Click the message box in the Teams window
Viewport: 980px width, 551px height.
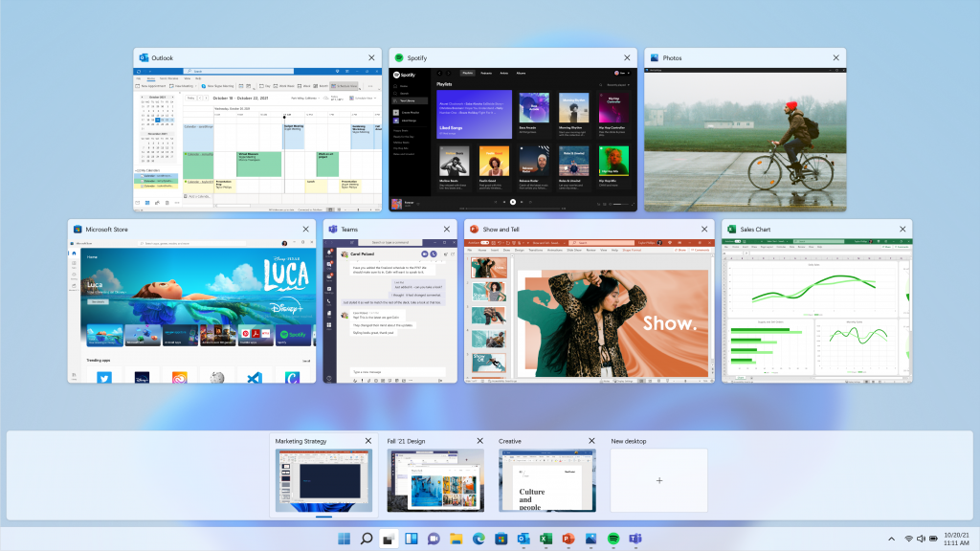(396, 372)
